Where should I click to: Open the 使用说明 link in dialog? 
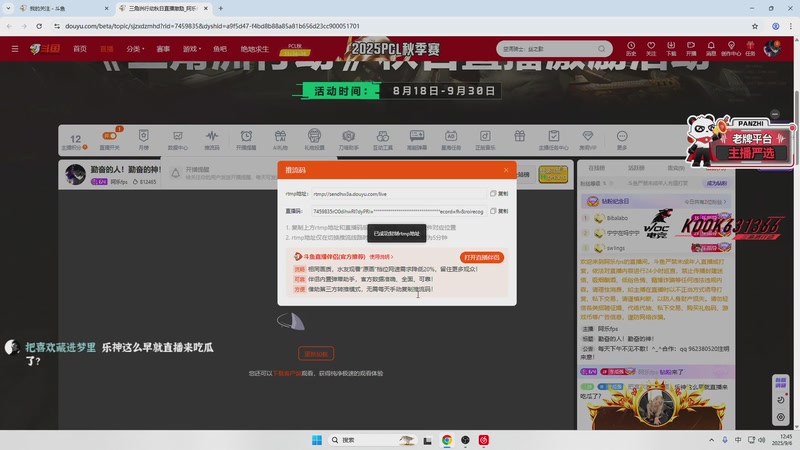tap(381, 257)
